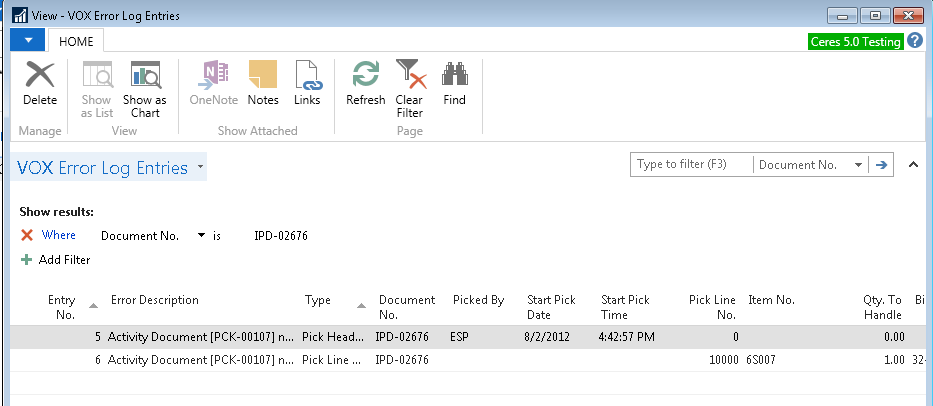Sort by Error Description column header
This screenshot has height=406, width=933.
pyautogui.click(x=154, y=300)
